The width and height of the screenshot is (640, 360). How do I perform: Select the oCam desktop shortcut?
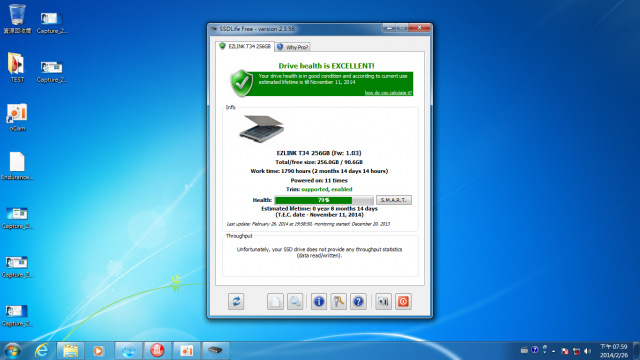[x=17, y=117]
